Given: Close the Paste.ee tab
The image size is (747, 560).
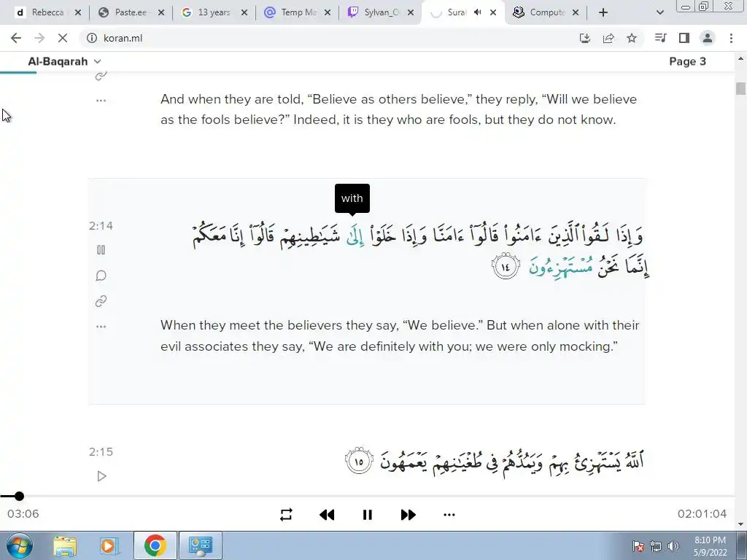Looking at the screenshot, I should (161, 12).
